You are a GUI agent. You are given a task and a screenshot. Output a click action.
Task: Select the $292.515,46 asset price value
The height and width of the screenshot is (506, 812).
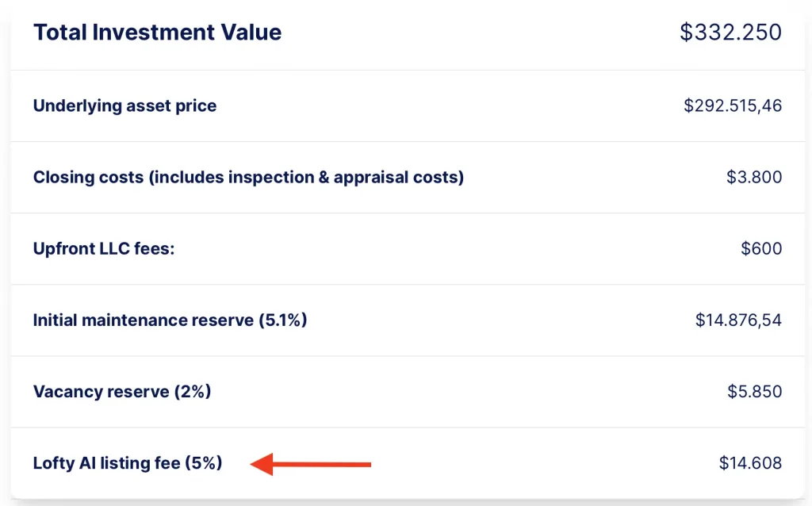733,105
